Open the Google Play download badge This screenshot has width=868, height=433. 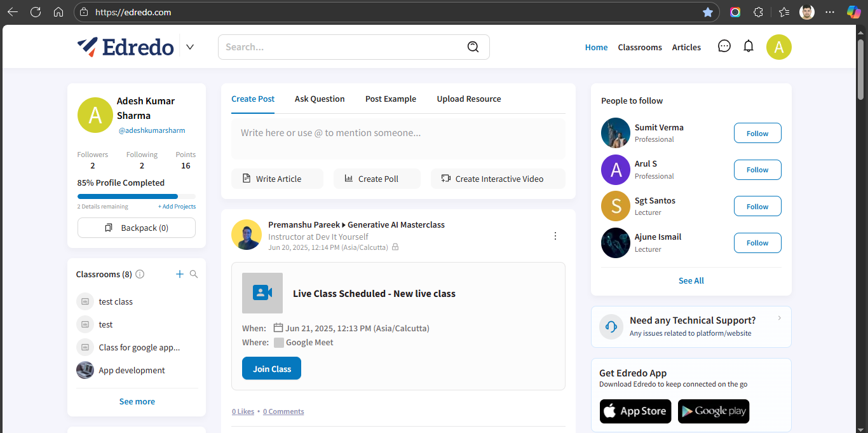pos(714,411)
